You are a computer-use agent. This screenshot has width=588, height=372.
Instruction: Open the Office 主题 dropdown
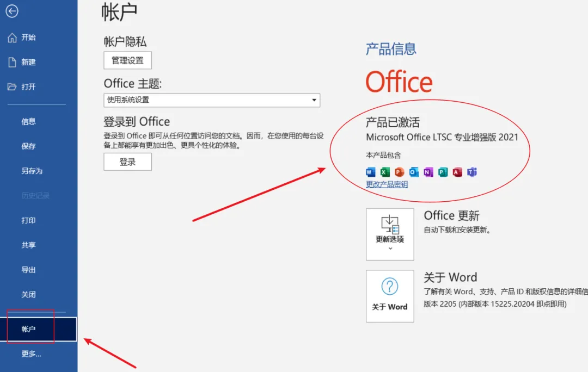point(211,100)
